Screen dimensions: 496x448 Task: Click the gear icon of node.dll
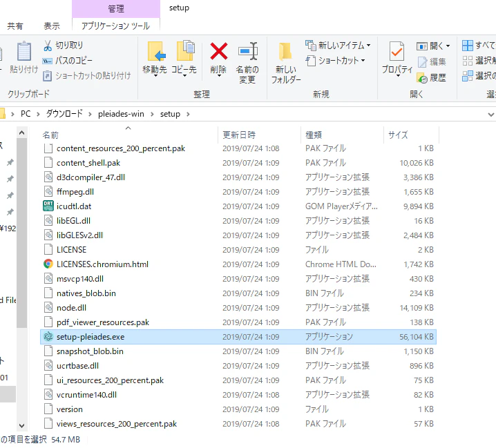click(x=48, y=307)
